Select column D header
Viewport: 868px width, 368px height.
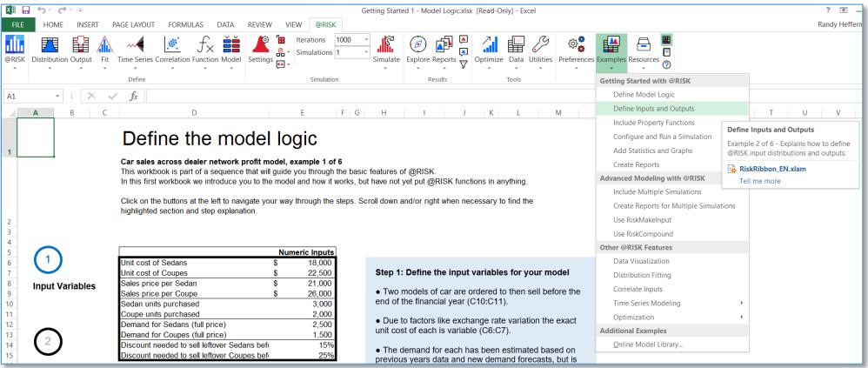(x=194, y=113)
